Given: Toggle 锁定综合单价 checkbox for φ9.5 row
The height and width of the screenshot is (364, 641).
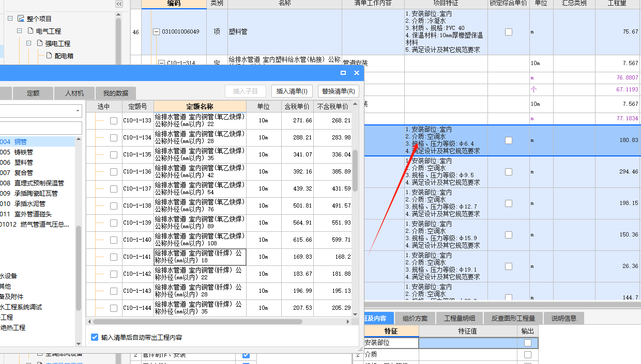Looking at the screenshot, I should coord(509,171).
